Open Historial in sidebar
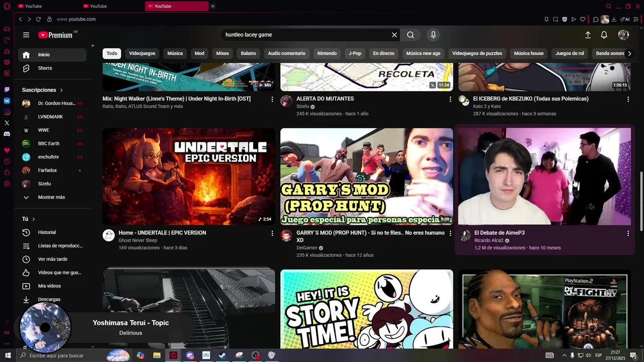This screenshot has width=644, height=362. [52, 232]
